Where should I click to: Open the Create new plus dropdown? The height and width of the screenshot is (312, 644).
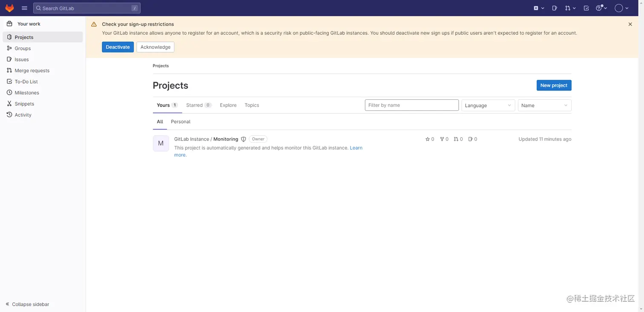(539, 8)
